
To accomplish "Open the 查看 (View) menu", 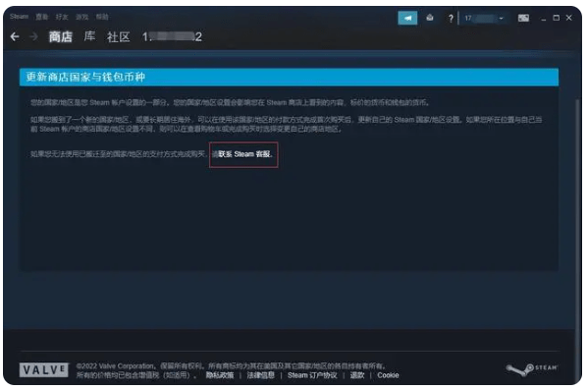I will click(42, 17).
